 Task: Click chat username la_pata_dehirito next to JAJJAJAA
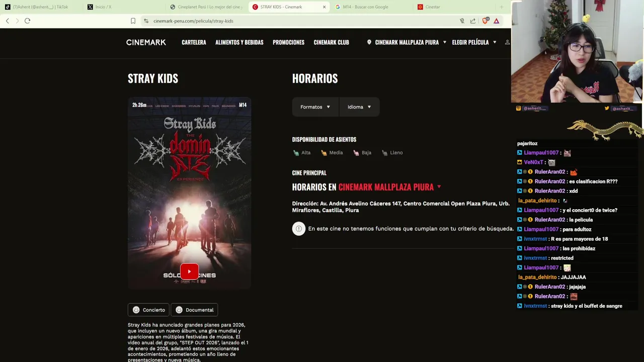coord(537,277)
